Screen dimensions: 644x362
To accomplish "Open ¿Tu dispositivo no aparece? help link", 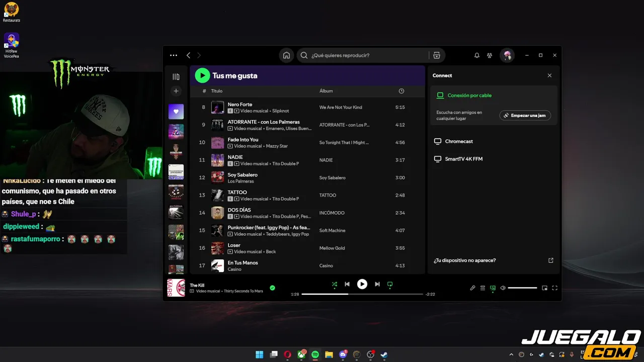I will tap(464, 260).
